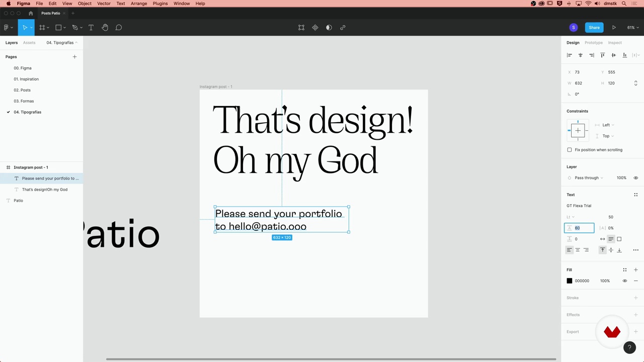Set text align left

(569, 250)
